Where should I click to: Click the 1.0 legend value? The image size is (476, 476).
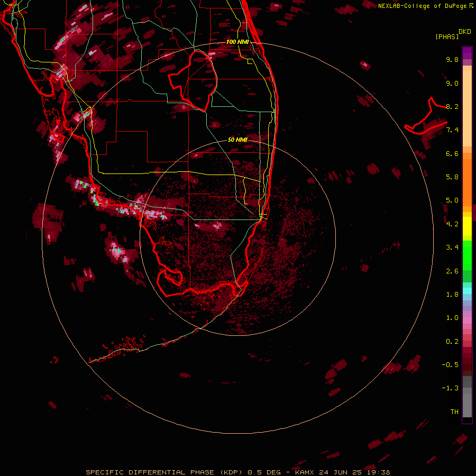coord(452,317)
